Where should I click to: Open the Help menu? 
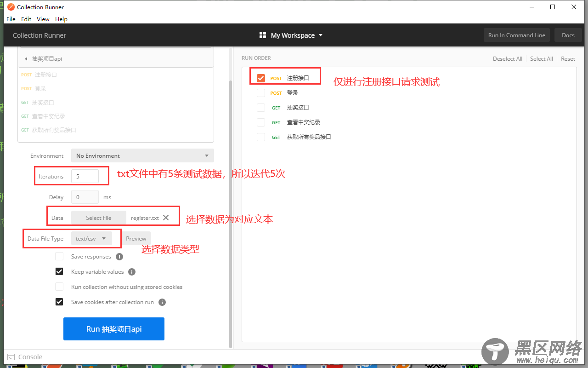[61, 19]
